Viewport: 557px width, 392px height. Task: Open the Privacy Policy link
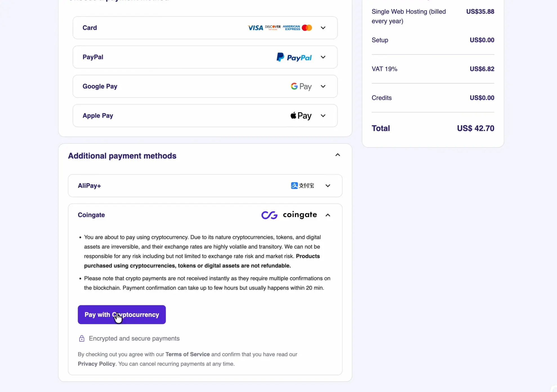96,364
